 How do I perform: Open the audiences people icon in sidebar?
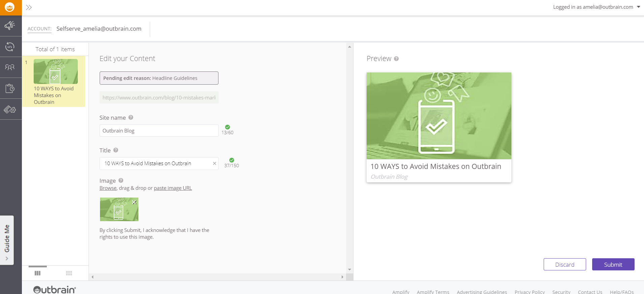pos(10,67)
